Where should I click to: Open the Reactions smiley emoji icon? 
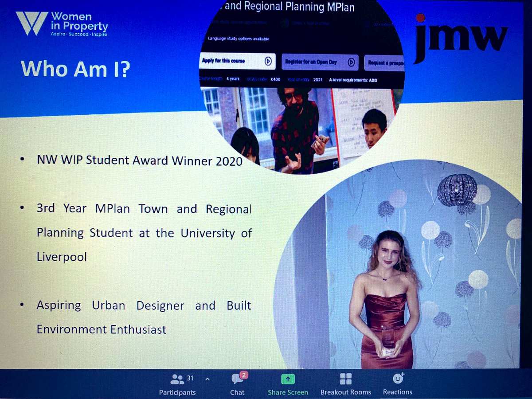point(397,379)
